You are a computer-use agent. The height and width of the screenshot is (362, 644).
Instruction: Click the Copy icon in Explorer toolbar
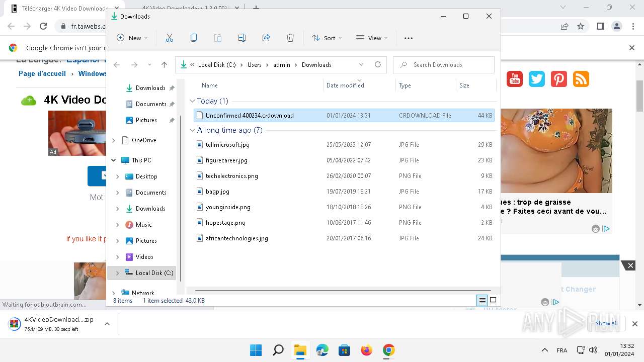click(194, 38)
